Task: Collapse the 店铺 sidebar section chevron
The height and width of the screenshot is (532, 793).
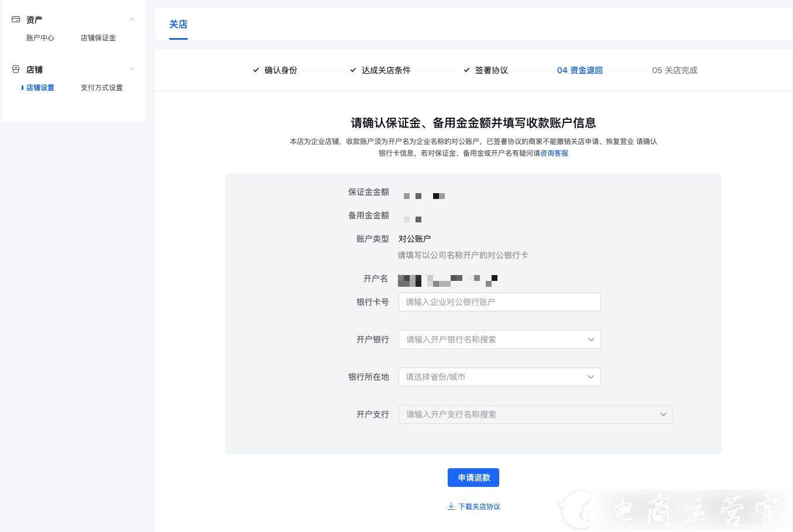Action: click(x=132, y=69)
